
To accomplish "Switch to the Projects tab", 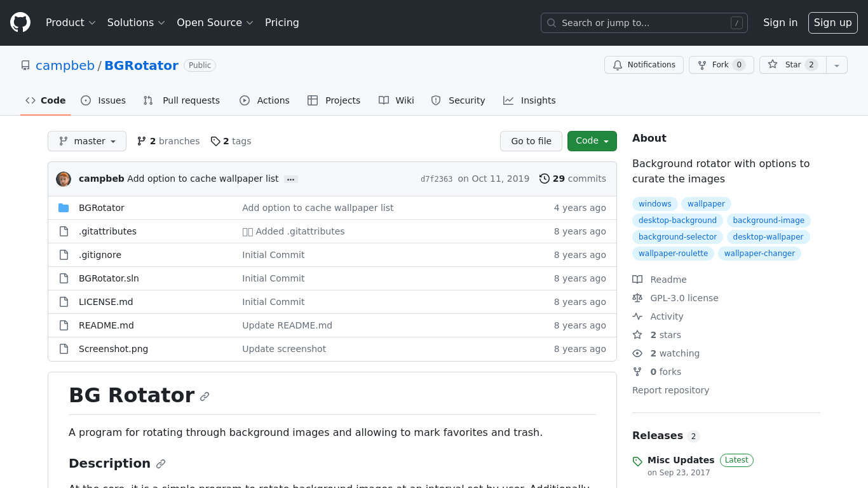I will [334, 100].
